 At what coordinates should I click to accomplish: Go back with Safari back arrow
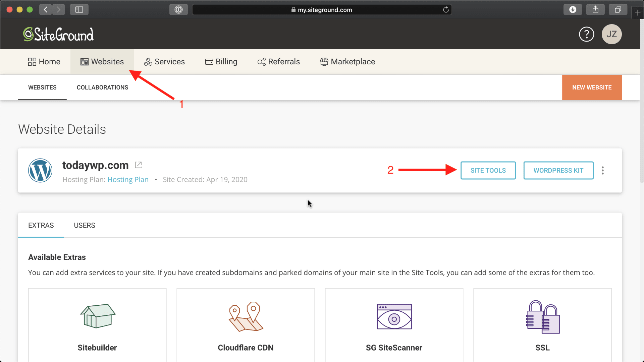pos(46,10)
